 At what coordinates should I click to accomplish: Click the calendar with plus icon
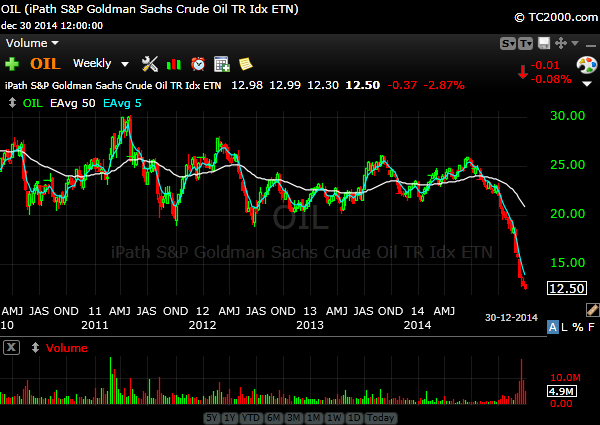pyautogui.click(x=222, y=64)
